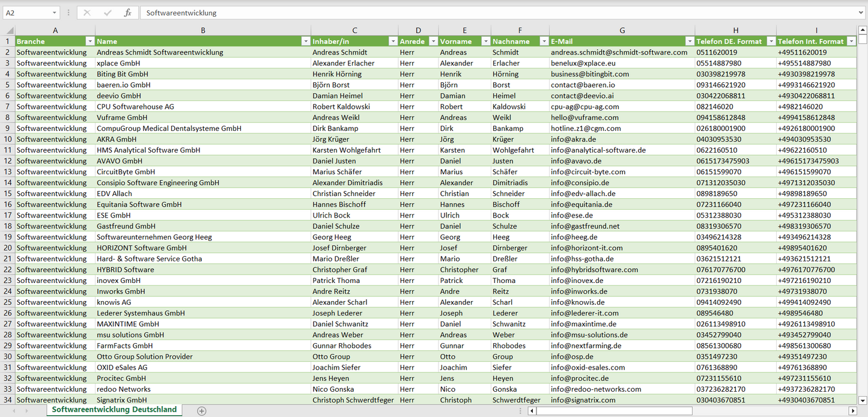The height and width of the screenshot is (417, 868).
Task: Click the horizontal scrollbar left arrow
Action: (x=532, y=411)
